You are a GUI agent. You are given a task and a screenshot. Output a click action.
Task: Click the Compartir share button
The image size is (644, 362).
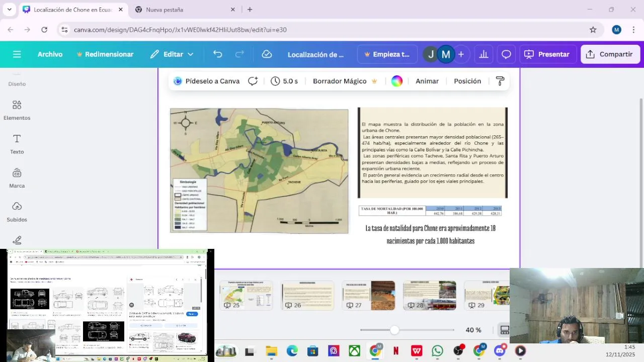(x=610, y=54)
